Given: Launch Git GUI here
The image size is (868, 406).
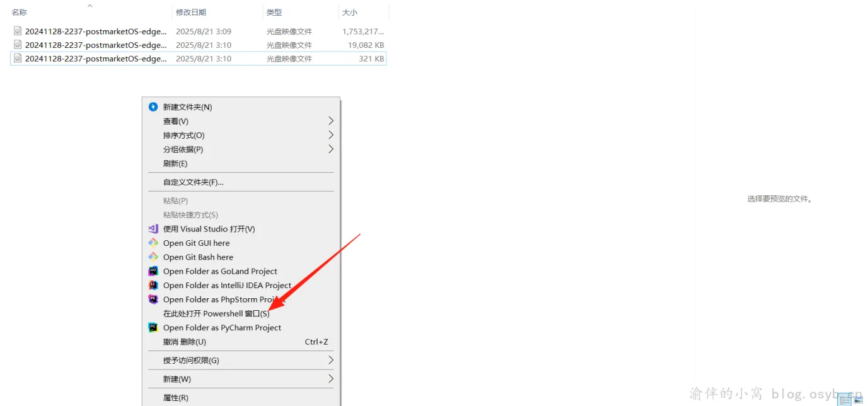Looking at the screenshot, I should 196,243.
